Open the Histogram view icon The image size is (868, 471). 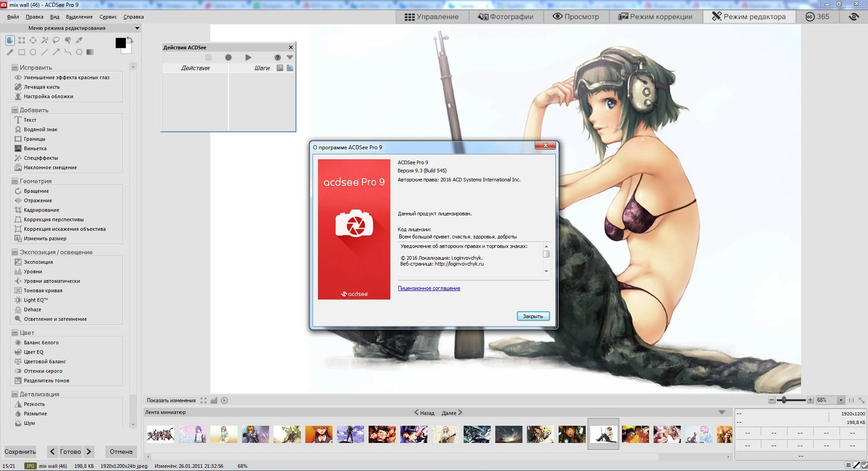214,400
